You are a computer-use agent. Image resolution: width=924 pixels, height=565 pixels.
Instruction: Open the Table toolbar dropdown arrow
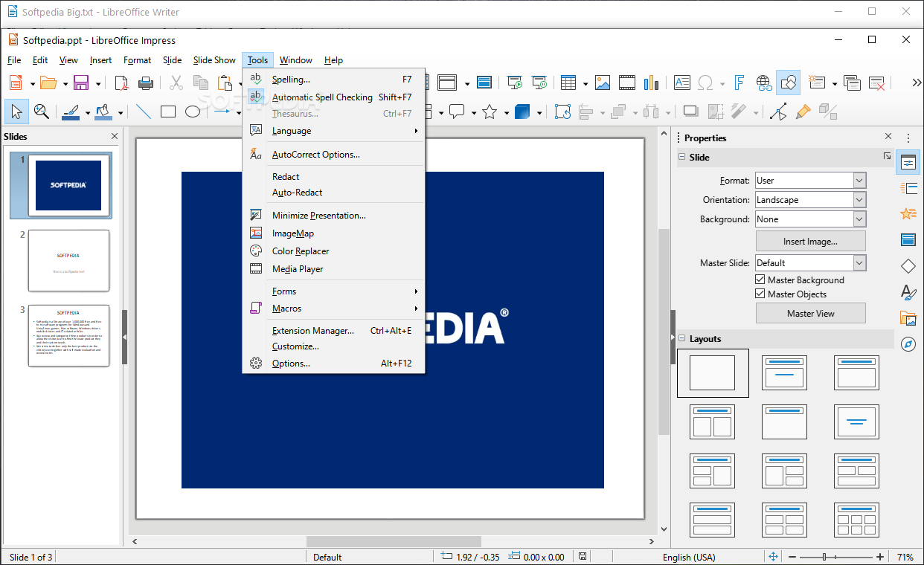pyautogui.click(x=585, y=83)
